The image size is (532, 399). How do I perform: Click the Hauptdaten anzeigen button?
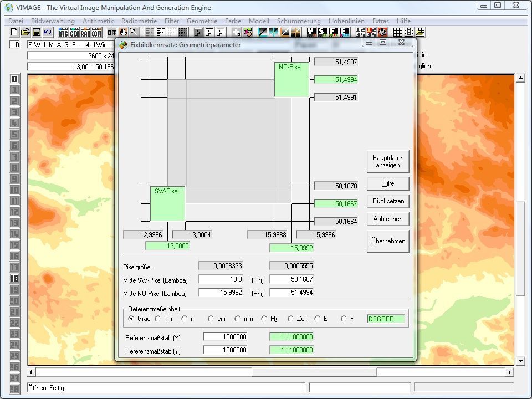(388, 161)
